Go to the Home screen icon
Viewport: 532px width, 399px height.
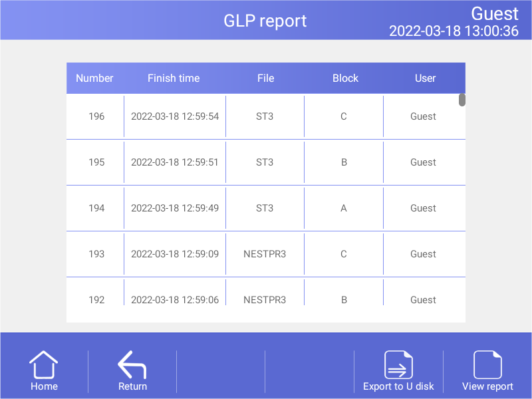[x=44, y=364]
